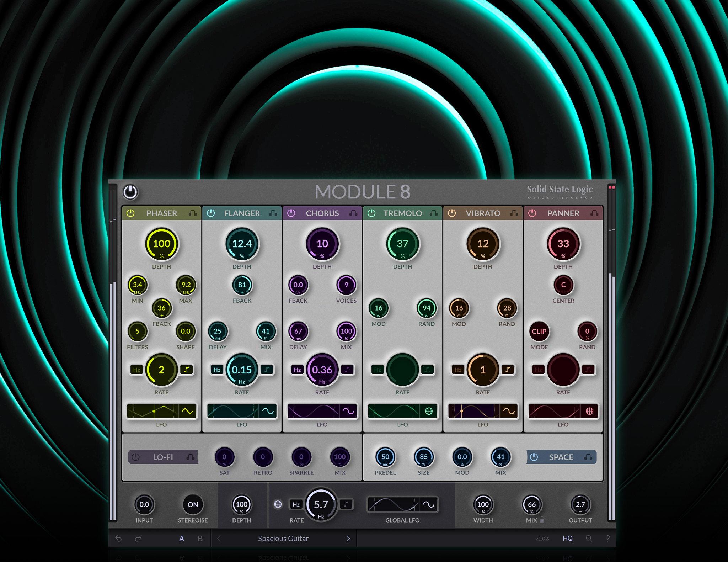Solo the Chorus module with the headphone icon
This screenshot has width=728, height=562.
(354, 213)
